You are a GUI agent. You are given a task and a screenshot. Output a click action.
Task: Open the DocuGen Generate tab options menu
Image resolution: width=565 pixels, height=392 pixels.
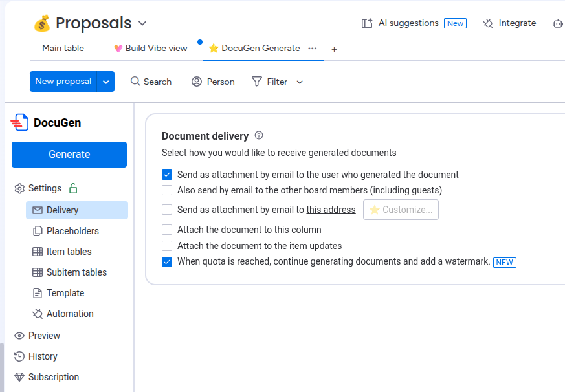pos(313,49)
